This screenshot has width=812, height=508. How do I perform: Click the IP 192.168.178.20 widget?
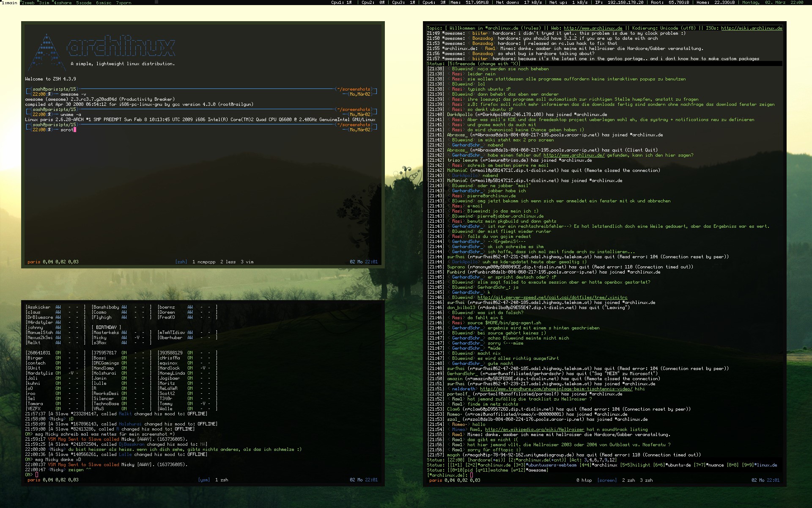tap(619, 3)
